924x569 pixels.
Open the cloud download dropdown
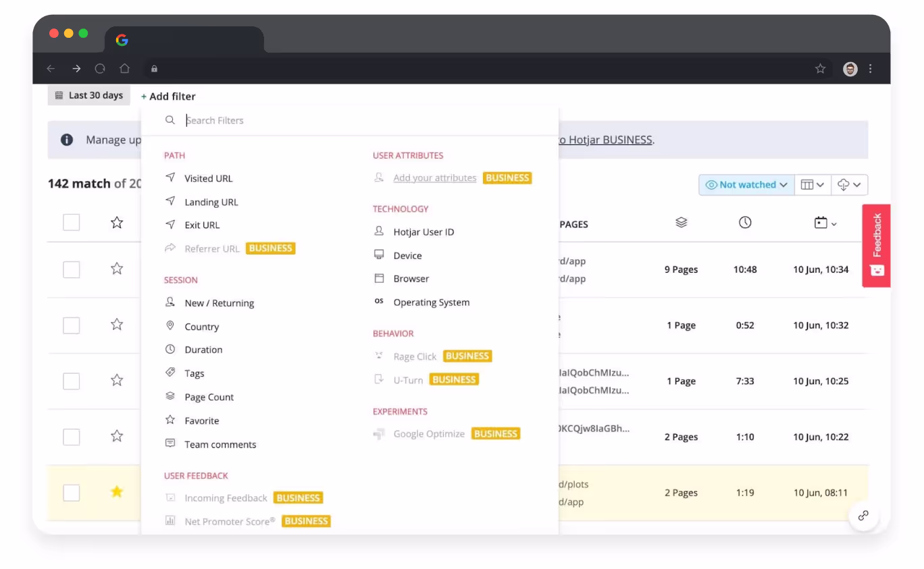(849, 184)
